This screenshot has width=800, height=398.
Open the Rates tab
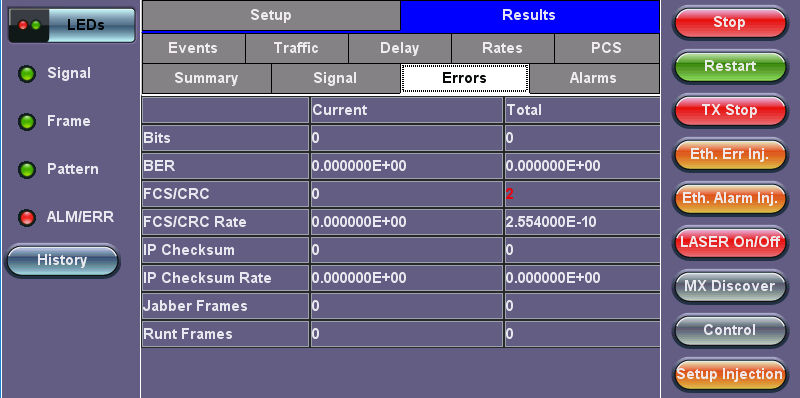point(503,48)
